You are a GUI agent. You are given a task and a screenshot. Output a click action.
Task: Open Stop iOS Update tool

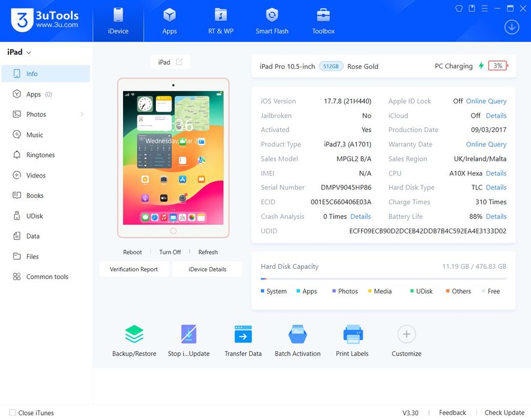[188, 341]
